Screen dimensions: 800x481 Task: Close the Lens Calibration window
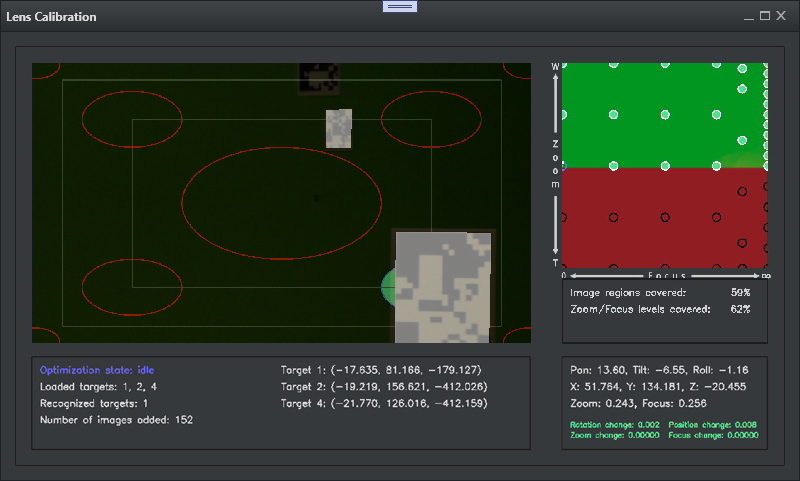pos(781,16)
